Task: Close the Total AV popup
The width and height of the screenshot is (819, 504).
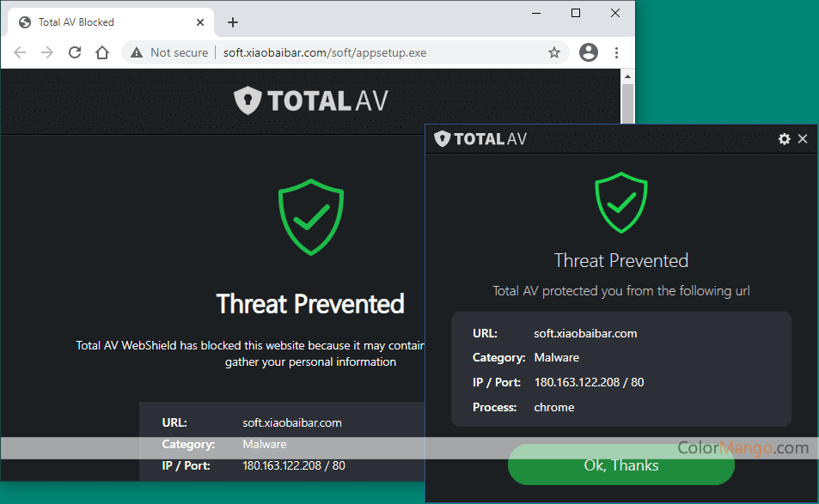Action: coord(803,139)
